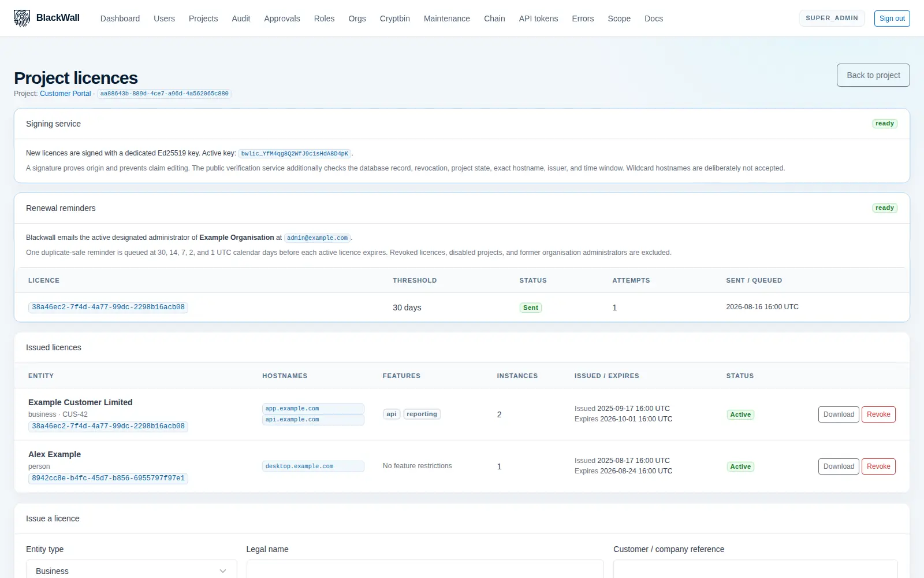924x578 pixels.
Task: Click the ISSUED / EXPIRES column header
Action: [x=606, y=376]
